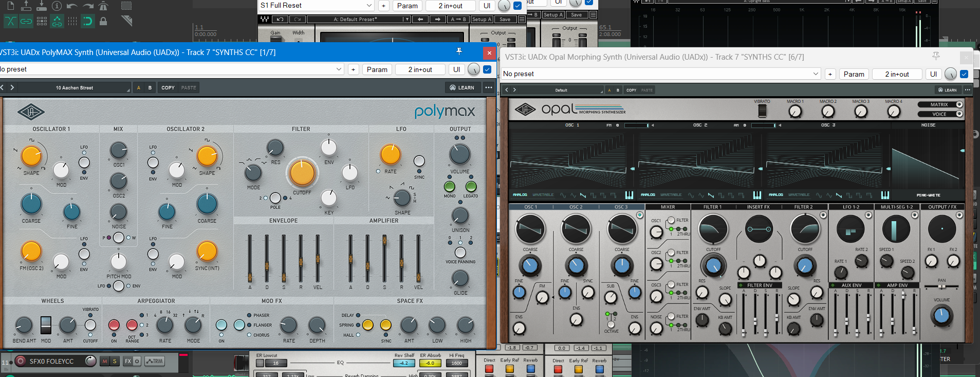The width and height of the screenshot is (980, 377).
Task: Open project settings info icon
Action: pos(57,6)
